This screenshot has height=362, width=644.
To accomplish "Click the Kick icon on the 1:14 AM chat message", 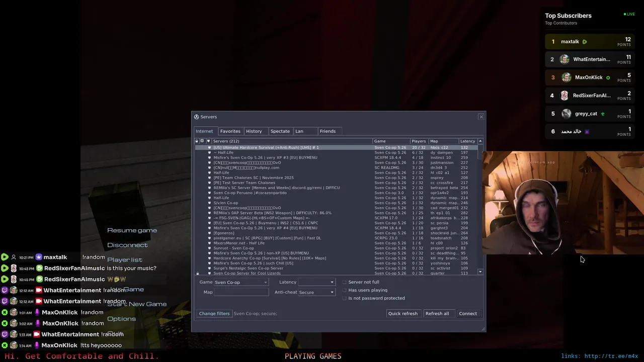I will [5, 345].
